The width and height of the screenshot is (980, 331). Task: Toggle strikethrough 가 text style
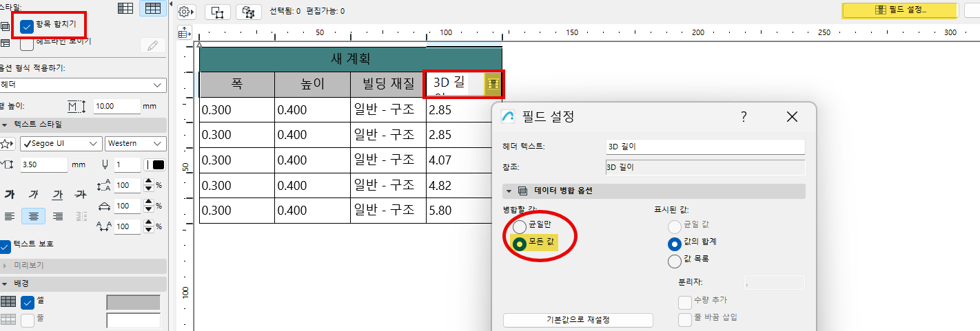click(81, 194)
